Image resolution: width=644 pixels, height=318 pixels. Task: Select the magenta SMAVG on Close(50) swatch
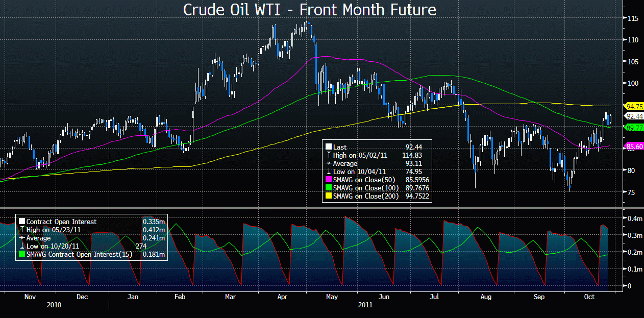[328, 180]
